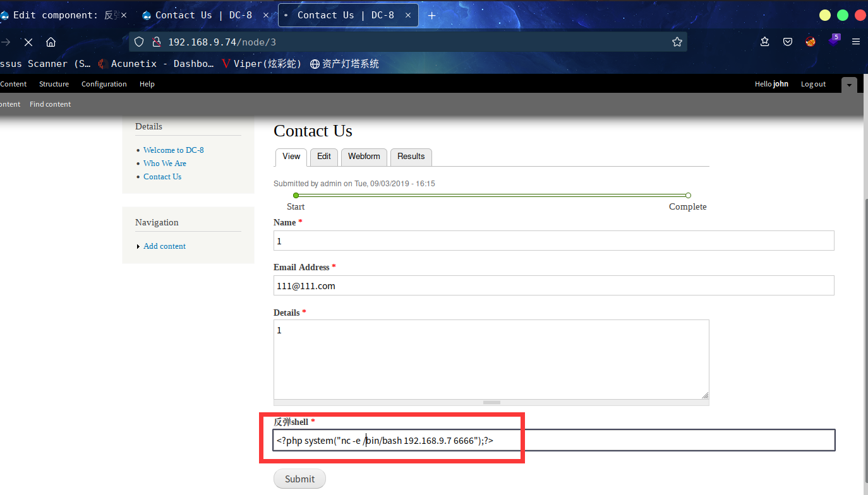Click the Start progress marker
Viewport: 868px width, 495px height.
click(x=296, y=196)
